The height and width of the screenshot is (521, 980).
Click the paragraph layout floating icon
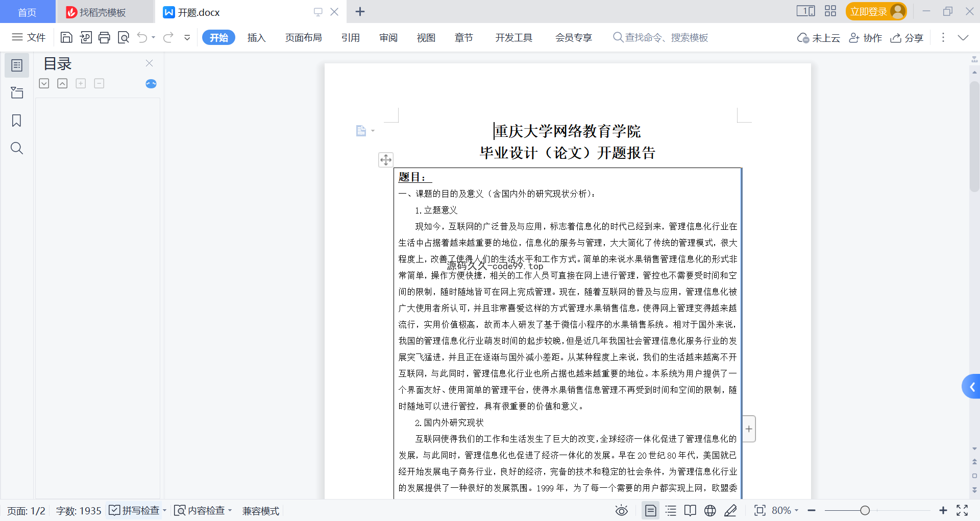(362, 131)
